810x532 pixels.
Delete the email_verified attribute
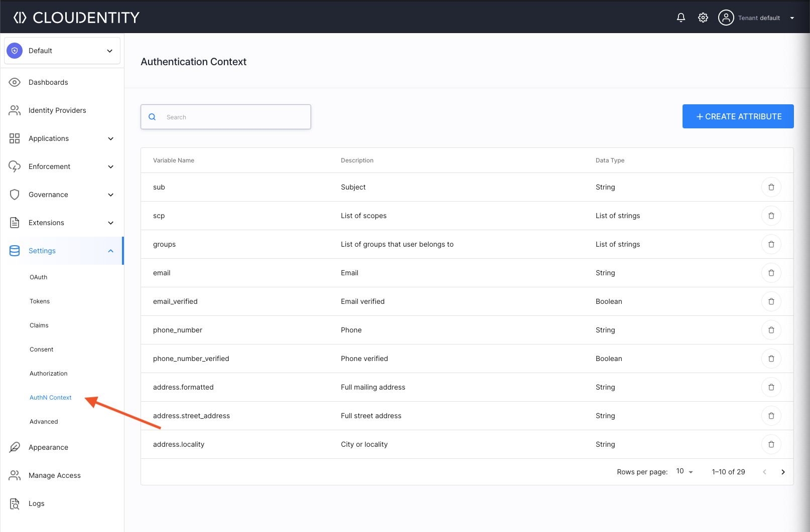[771, 301]
